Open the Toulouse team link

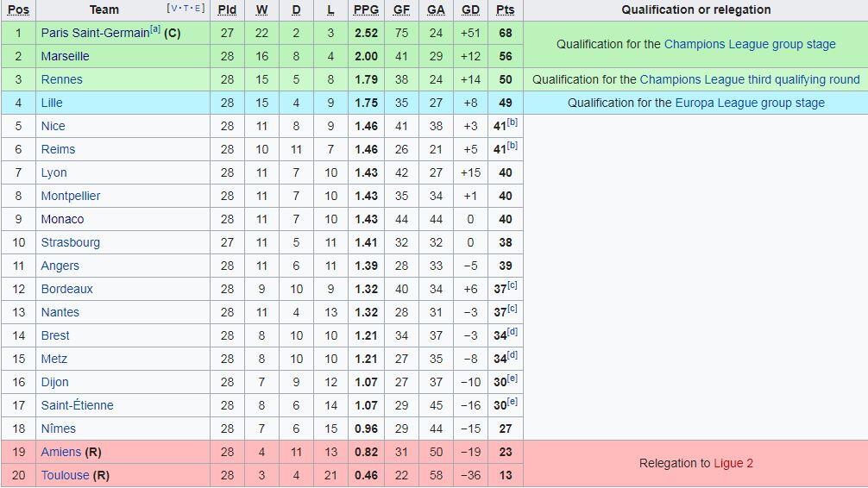click(65, 475)
